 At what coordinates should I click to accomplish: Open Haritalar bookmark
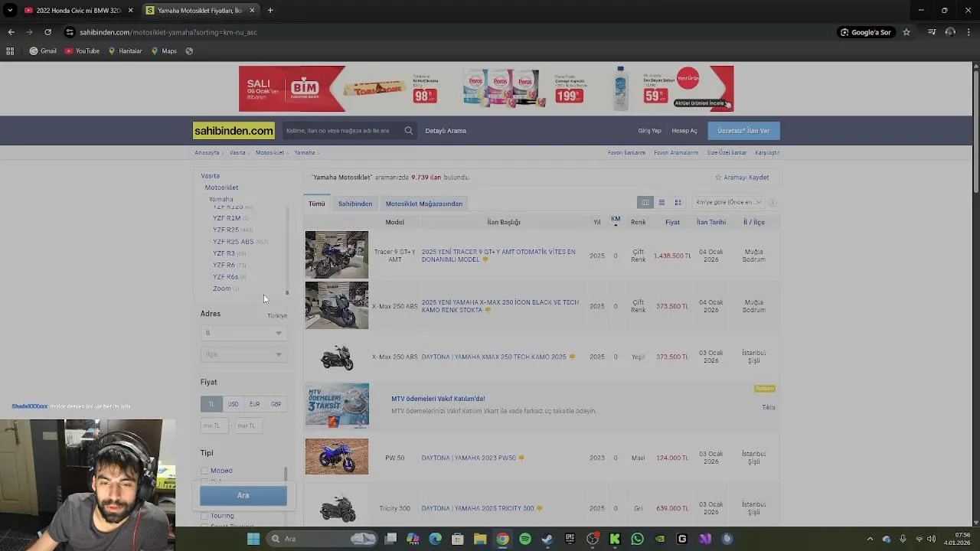[125, 51]
